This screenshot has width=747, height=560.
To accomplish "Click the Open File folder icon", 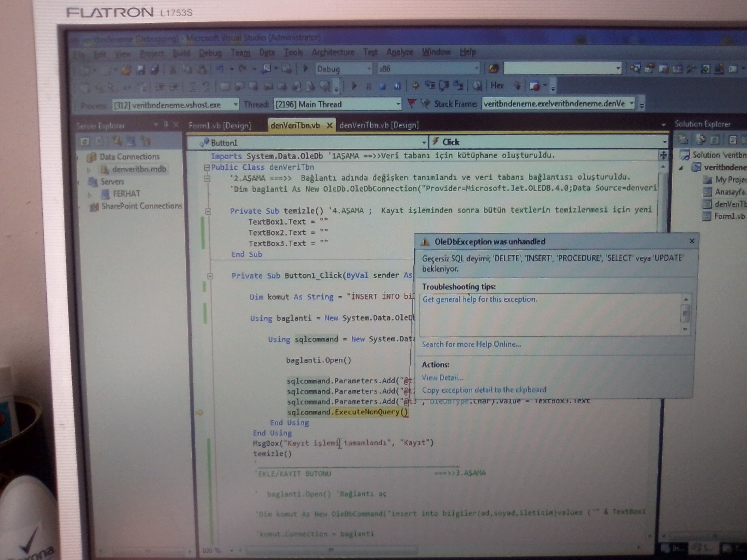I will (126, 70).
